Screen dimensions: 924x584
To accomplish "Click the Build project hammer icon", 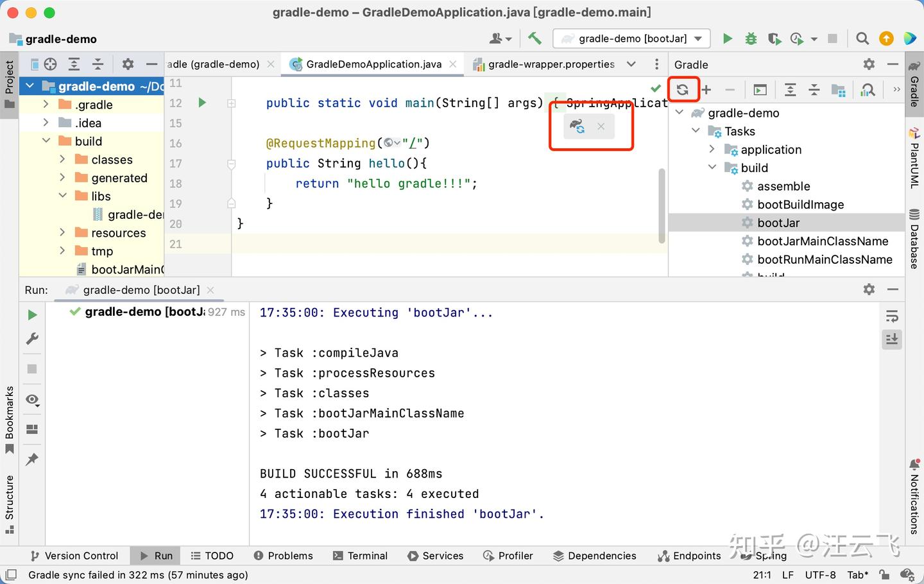I will pyautogui.click(x=535, y=39).
